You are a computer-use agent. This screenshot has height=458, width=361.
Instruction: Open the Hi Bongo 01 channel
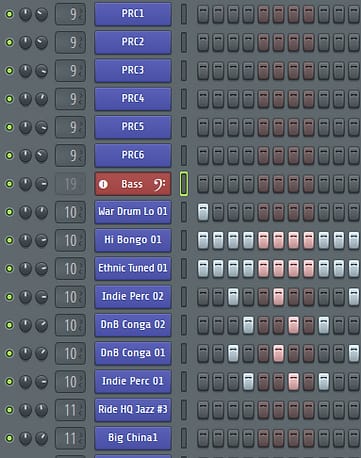(133, 240)
